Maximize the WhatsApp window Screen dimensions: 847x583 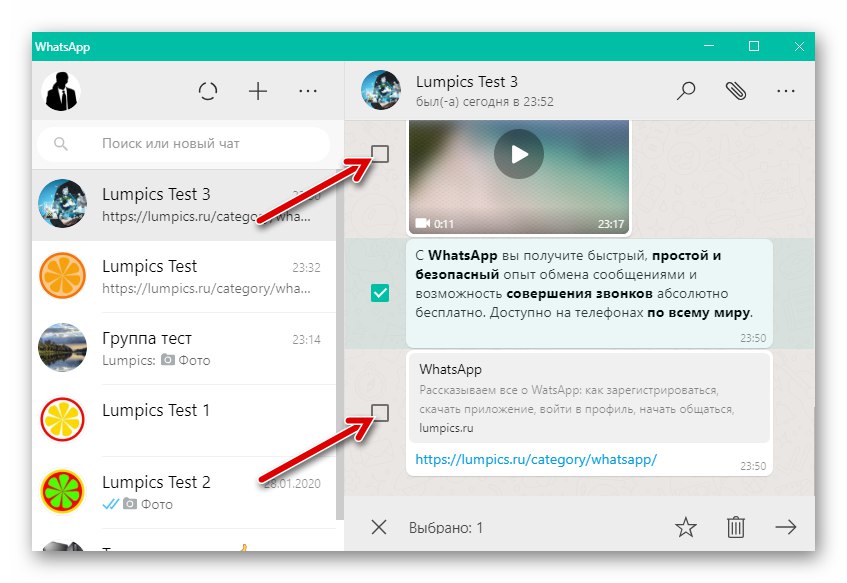[x=754, y=46]
